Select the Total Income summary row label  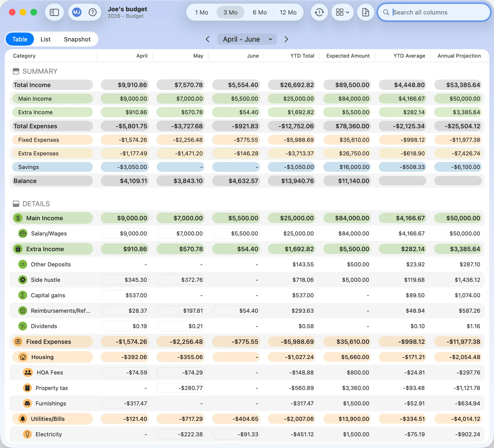tap(52, 85)
